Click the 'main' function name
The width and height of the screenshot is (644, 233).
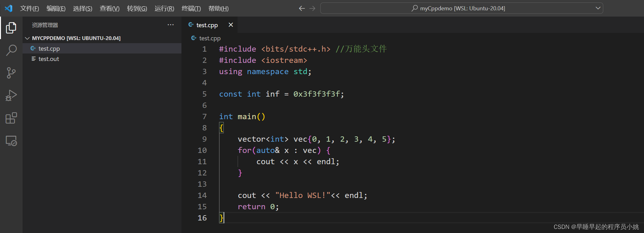[247, 117]
